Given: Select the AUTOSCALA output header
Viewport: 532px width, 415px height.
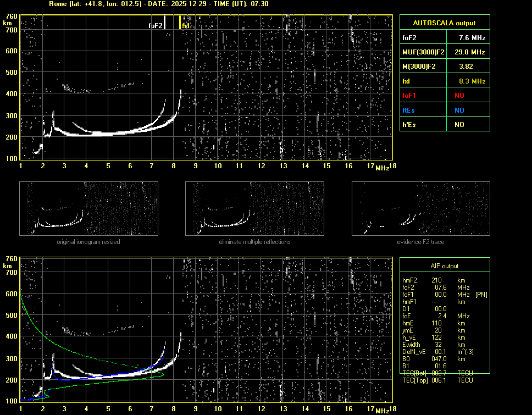Looking at the screenshot, I should (444, 23).
